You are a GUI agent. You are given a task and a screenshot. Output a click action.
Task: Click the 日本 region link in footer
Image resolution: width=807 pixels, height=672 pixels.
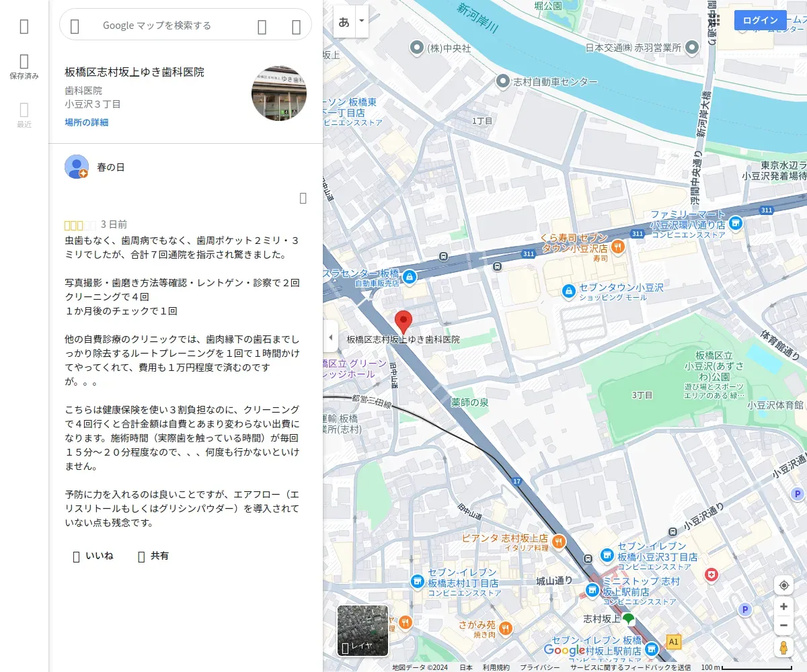(466, 667)
